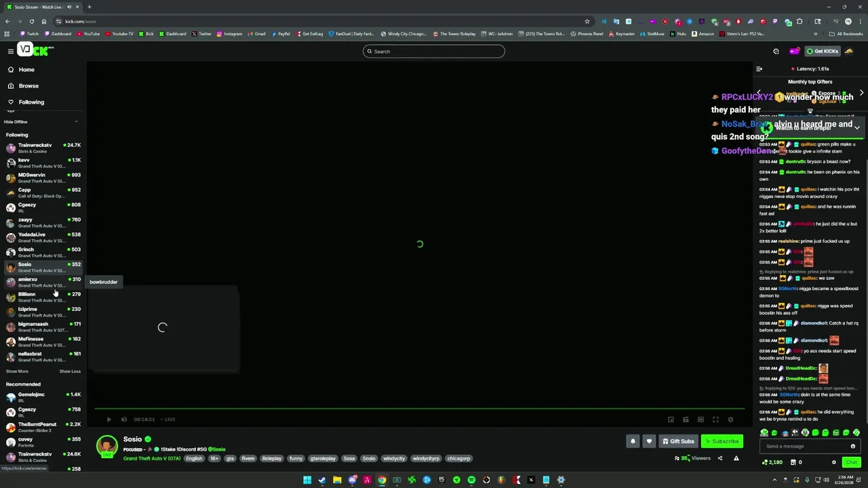This screenshot has height=488, width=868.
Task: Mute the stream volume icon
Action: click(x=123, y=419)
